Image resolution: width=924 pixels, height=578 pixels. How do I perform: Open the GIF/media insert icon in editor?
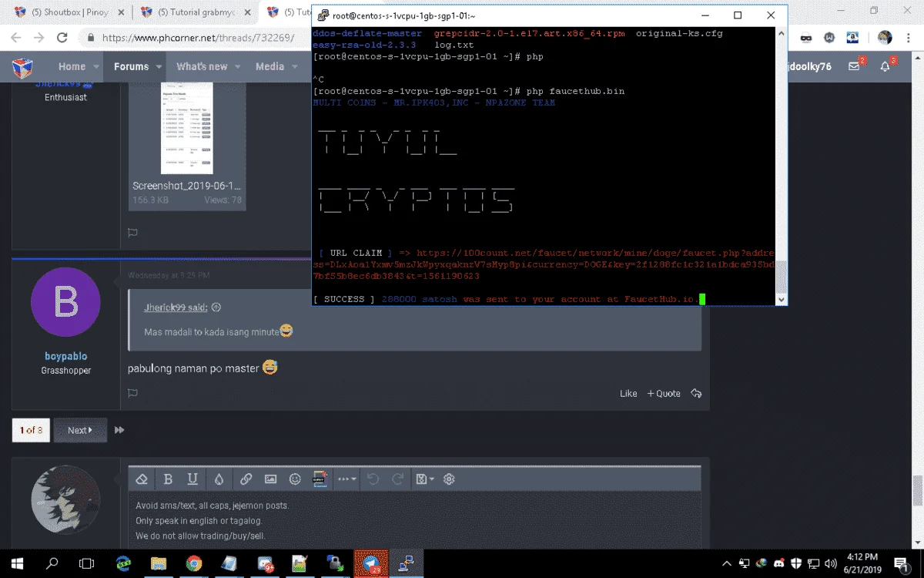click(x=320, y=479)
